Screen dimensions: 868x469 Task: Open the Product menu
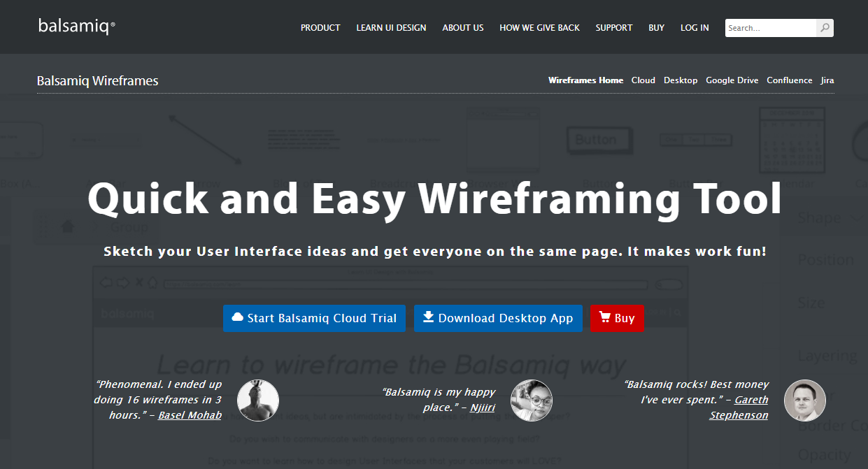point(320,28)
